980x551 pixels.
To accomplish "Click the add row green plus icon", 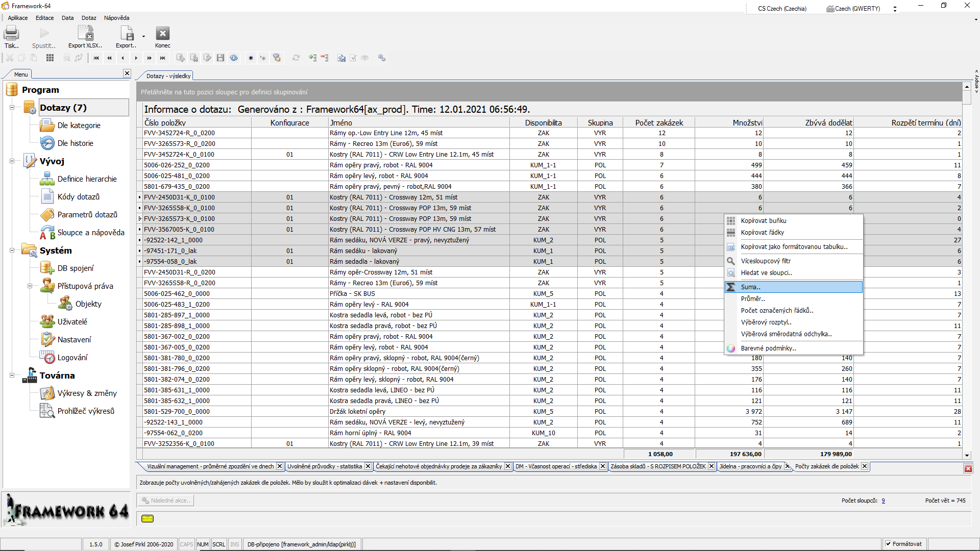I will point(312,58).
